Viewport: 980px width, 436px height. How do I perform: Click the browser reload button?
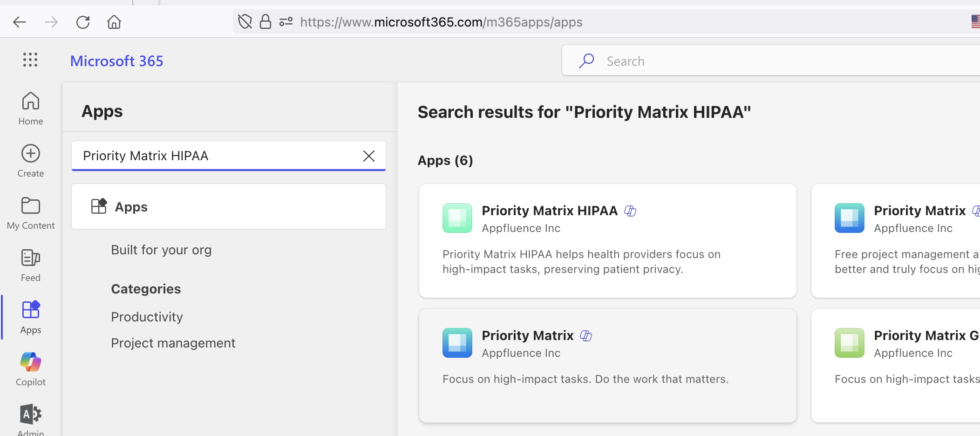tap(83, 22)
